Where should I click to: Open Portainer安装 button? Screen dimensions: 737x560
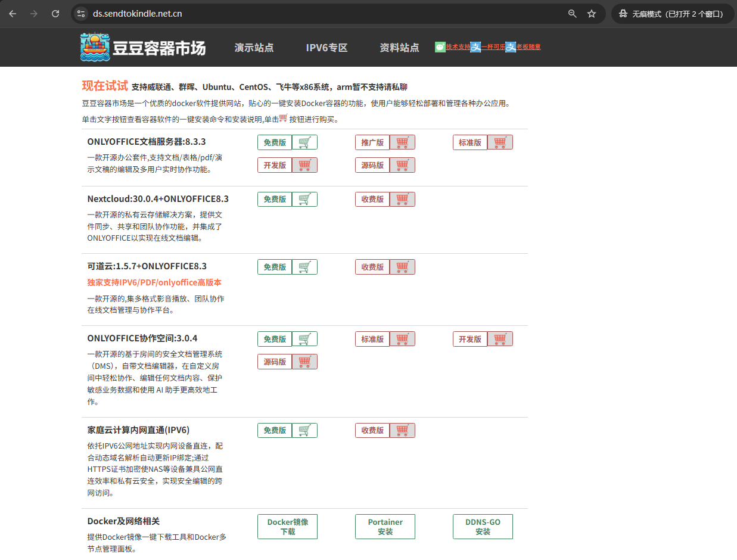[x=385, y=527]
